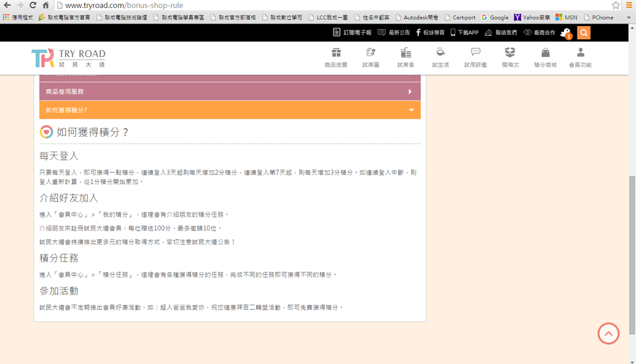Open the 應用程式 apps bookmark
Viewport: 636px width, 364px height.
(x=18, y=17)
